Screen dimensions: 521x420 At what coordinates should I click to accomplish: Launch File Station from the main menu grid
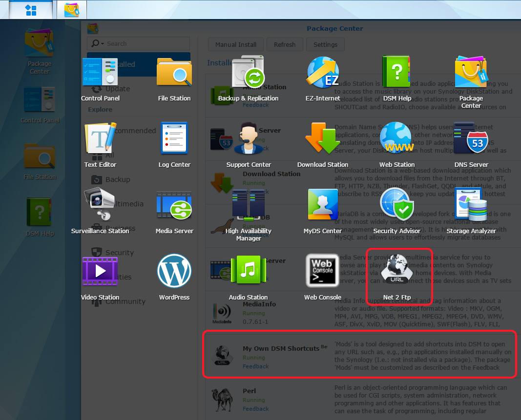[x=174, y=80]
